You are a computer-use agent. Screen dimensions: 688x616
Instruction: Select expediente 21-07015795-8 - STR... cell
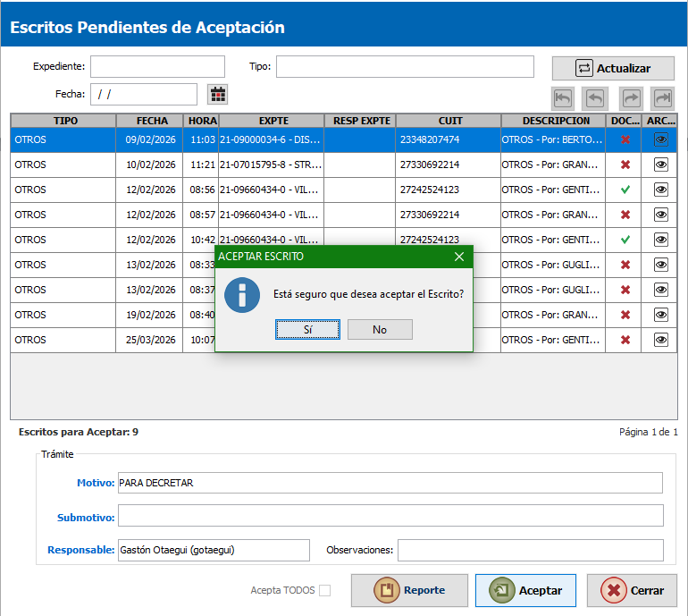(272, 165)
